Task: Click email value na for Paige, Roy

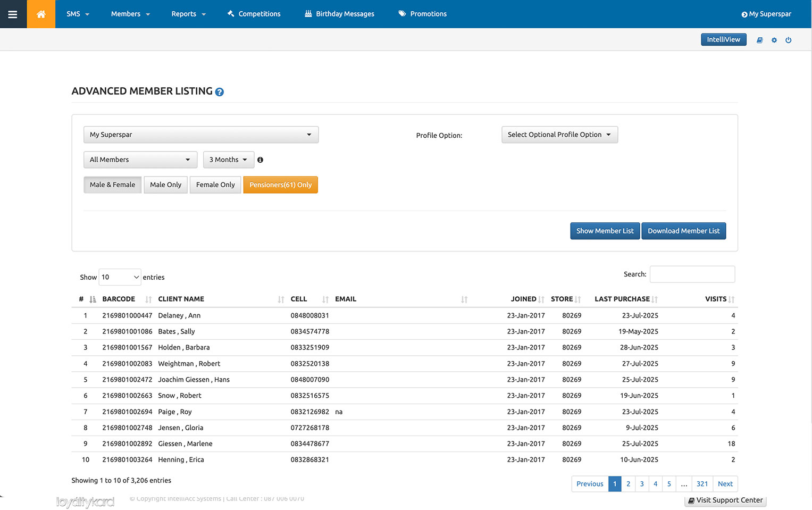Action: (339, 412)
